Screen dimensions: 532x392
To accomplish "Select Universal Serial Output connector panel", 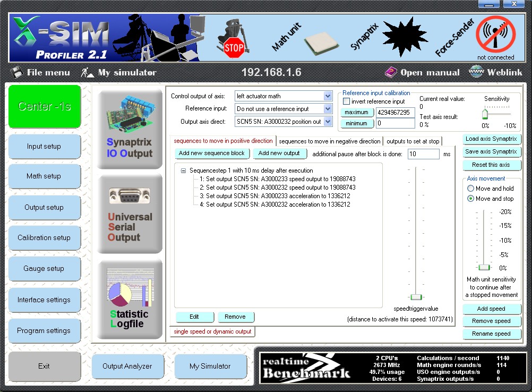I will pos(130,214).
